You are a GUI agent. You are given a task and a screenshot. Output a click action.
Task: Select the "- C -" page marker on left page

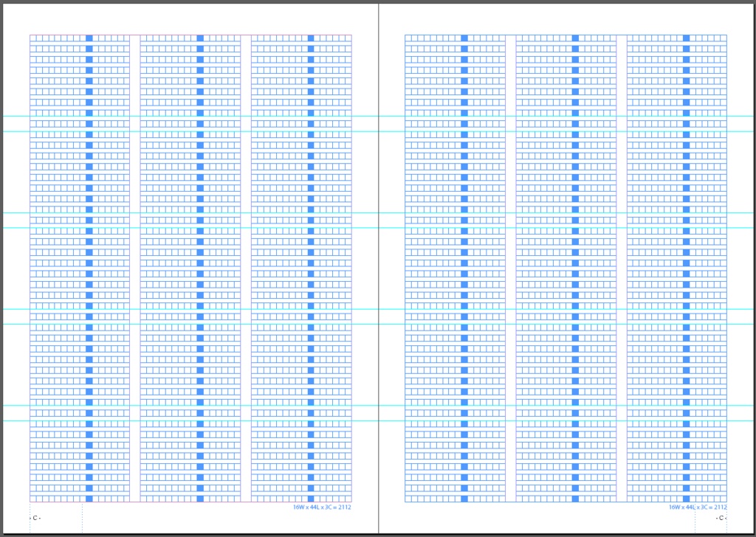(x=35, y=519)
